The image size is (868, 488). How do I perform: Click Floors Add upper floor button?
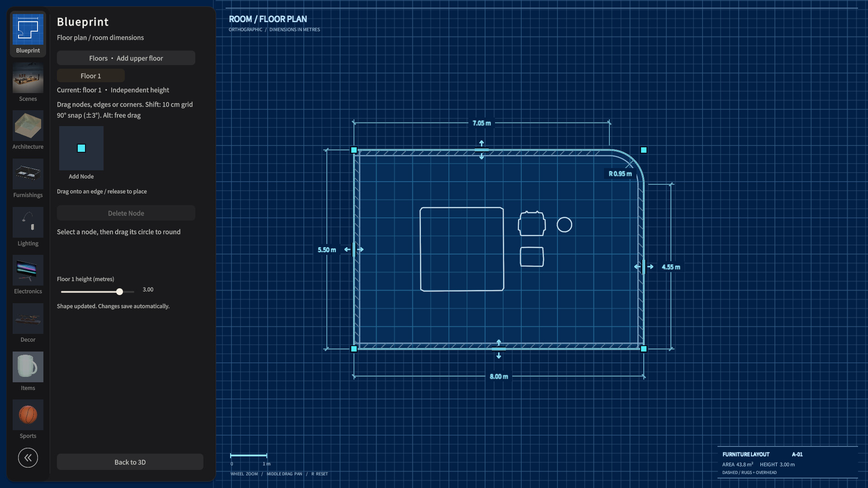(126, 58)
